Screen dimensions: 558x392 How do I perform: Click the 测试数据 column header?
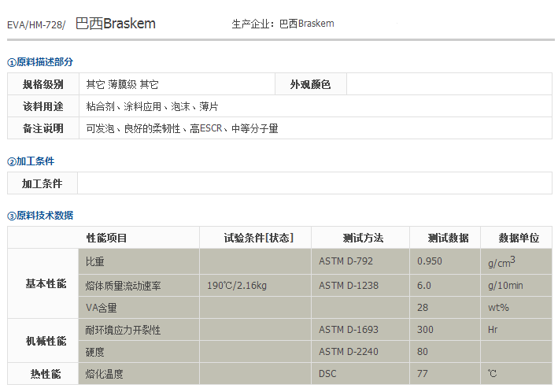pyautogui.click(x=445, y=238)
